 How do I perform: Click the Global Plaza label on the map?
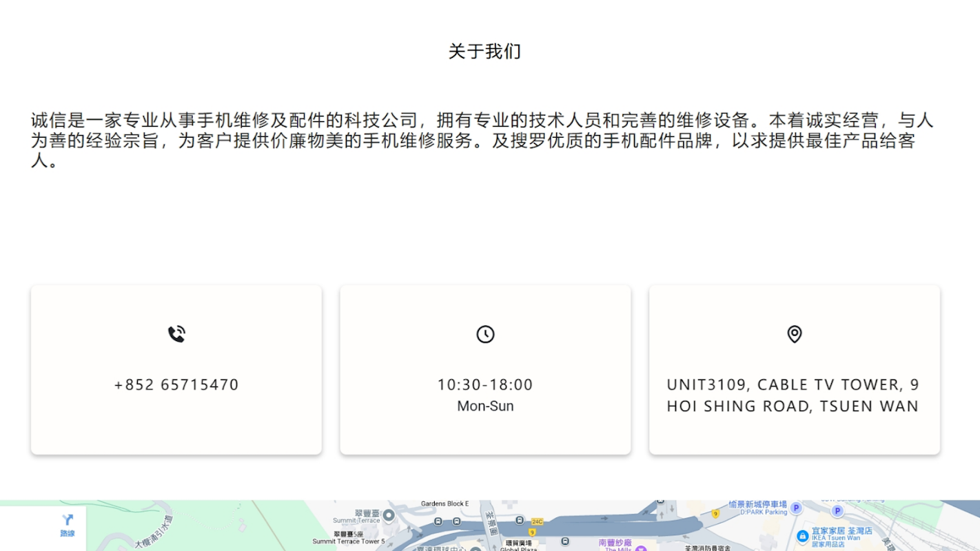[x=519, y=550]
